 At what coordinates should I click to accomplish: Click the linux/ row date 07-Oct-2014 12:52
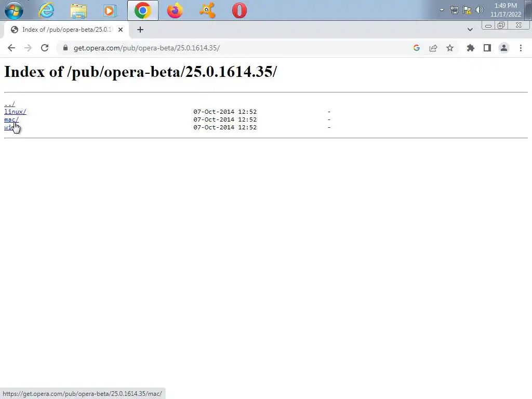[x=225, y=112]
